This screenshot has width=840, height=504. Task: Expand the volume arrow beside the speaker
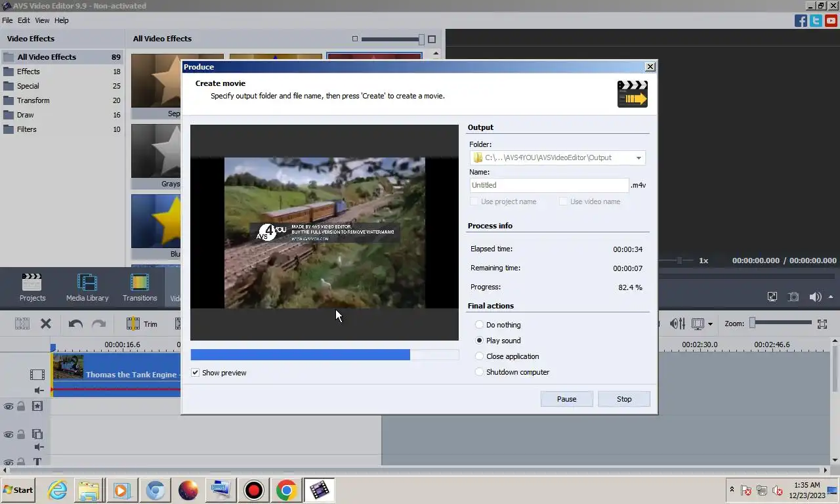pyautogui.click(x=831, y=297)
